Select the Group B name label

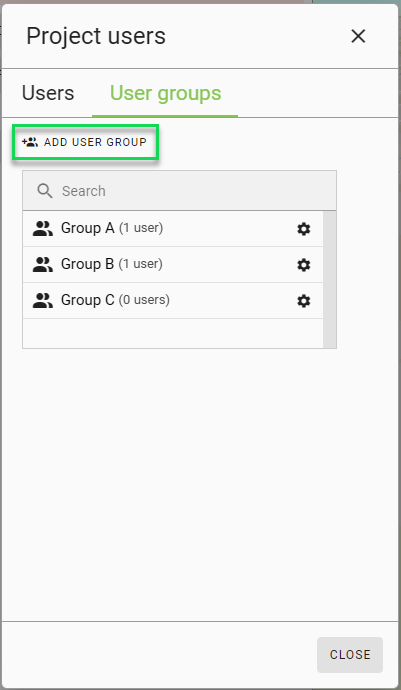88,264
